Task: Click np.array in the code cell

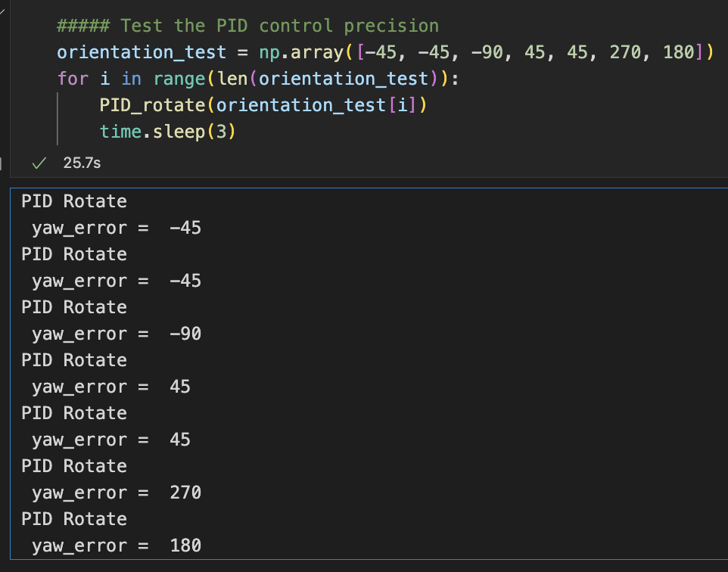Action: 301,52
